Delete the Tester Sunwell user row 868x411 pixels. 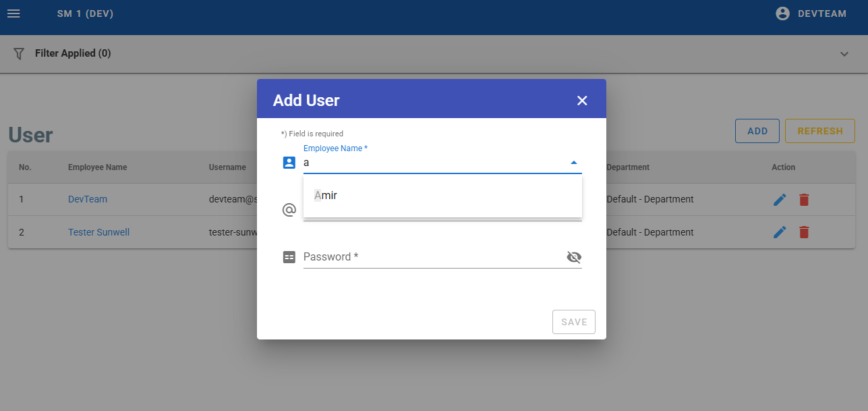tap(804, 232)
